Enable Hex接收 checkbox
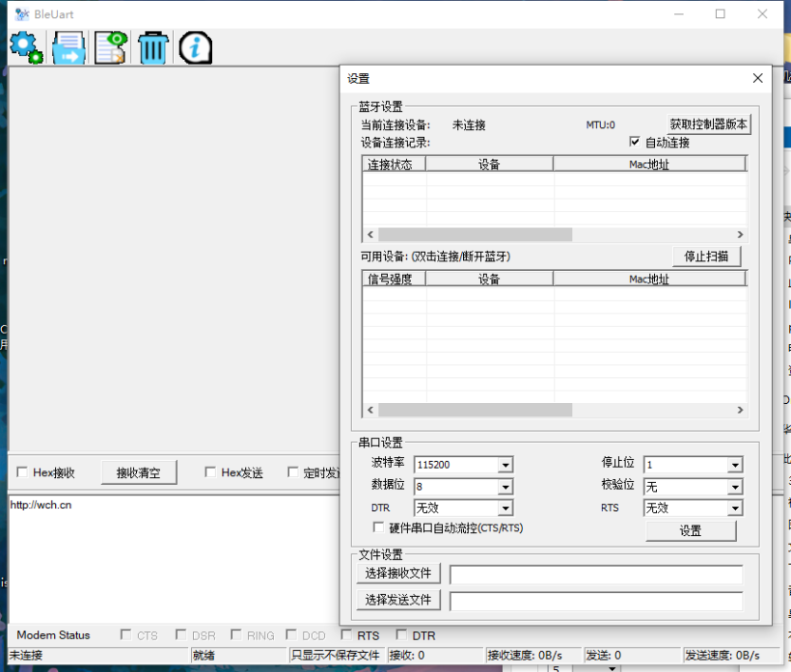This screenshot has height=672, width=791. click(22, 472)
